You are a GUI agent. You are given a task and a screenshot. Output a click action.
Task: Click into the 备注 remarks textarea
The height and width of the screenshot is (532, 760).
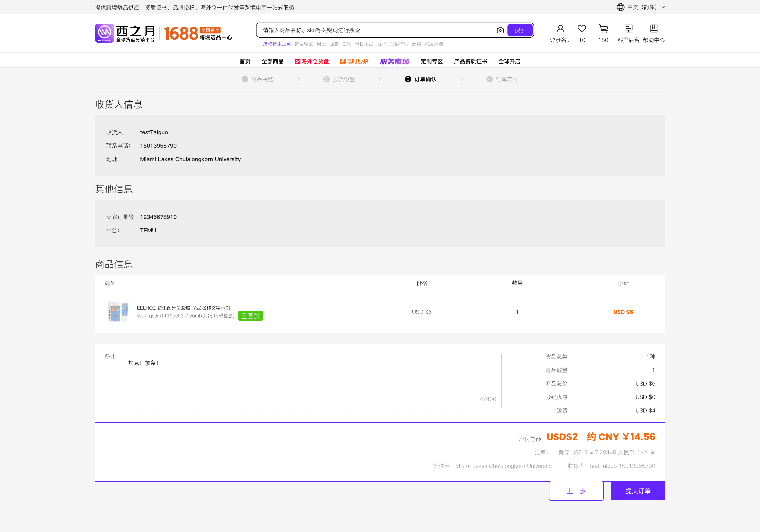pos(312,381)
